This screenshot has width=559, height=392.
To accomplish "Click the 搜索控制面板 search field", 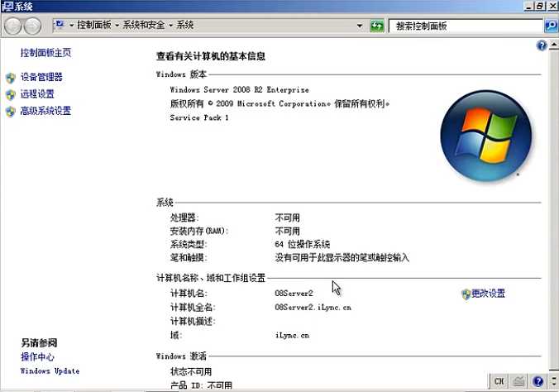I will pos(466,26).
